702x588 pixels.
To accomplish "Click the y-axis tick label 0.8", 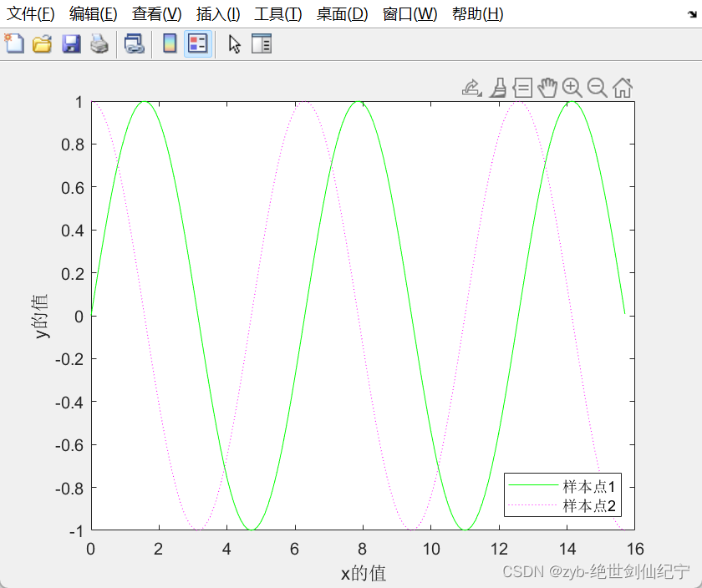I will (73, 144).
